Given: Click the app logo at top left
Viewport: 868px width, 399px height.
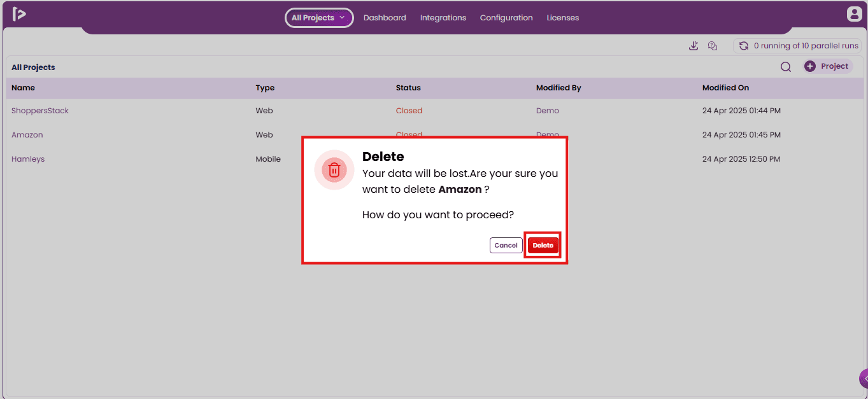Looking at the screenshot, I should 19,14.
